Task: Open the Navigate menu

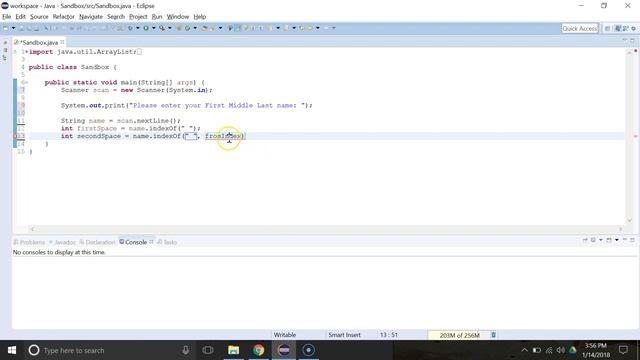Action: [x=91, y=17]
